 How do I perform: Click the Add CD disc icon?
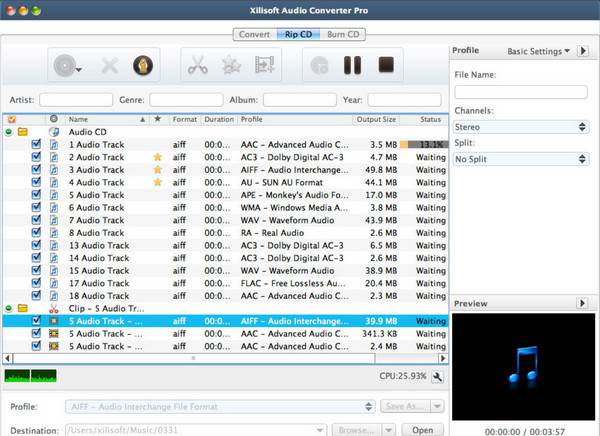65,65
